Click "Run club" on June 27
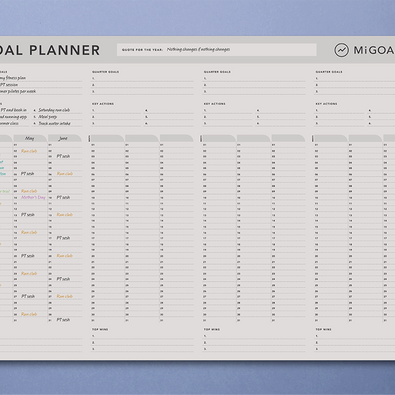The width and height of the screenshot is (395, 395). pos(65,296)
